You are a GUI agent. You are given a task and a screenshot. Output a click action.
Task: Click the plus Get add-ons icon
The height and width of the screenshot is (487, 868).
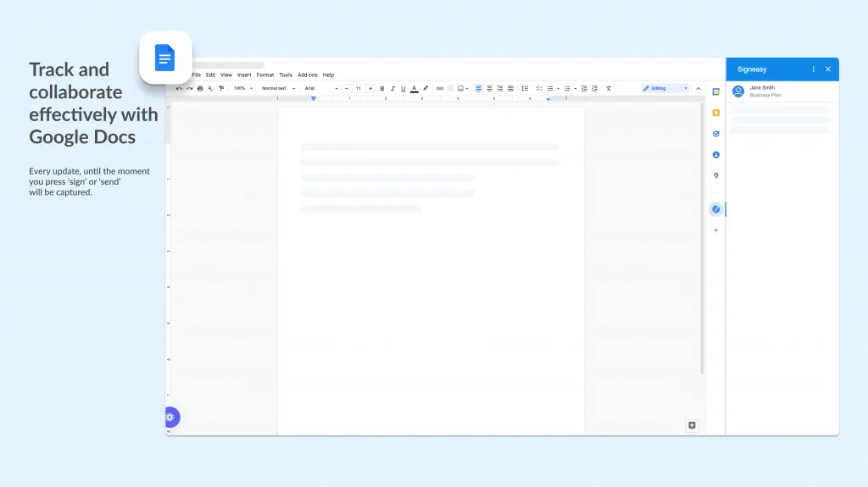tap(715, 230)
